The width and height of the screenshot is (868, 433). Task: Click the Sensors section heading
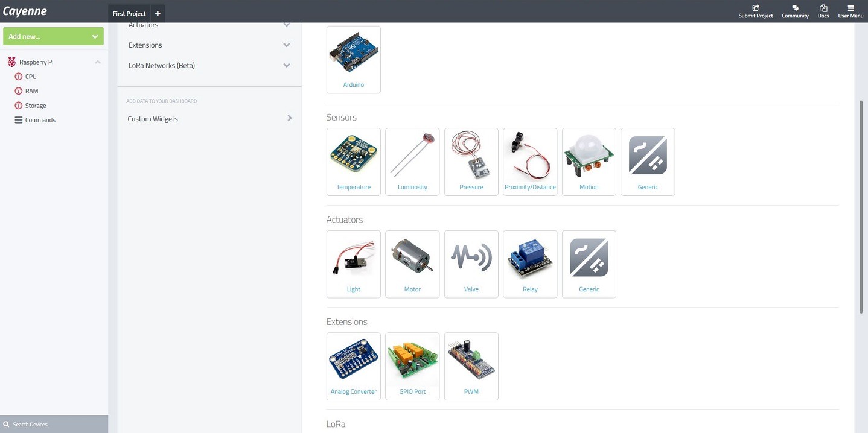click(x=342, y=118)
